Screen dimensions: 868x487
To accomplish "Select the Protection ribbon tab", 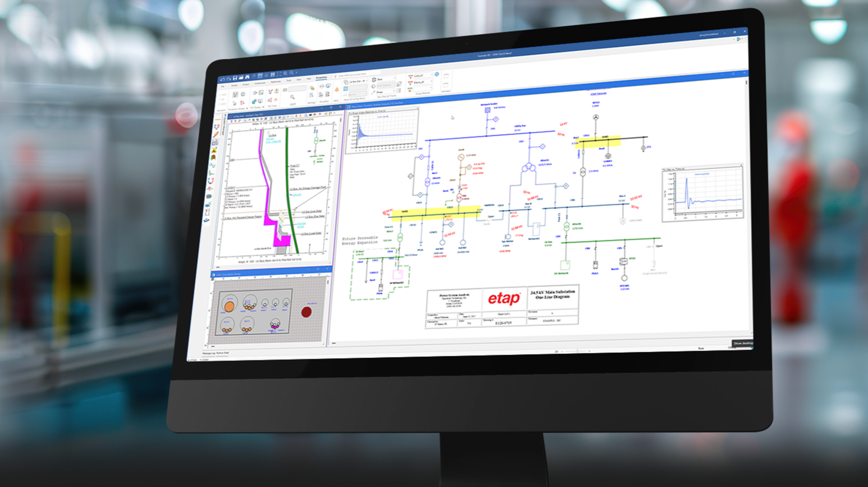I will click(x=322, y=78).
